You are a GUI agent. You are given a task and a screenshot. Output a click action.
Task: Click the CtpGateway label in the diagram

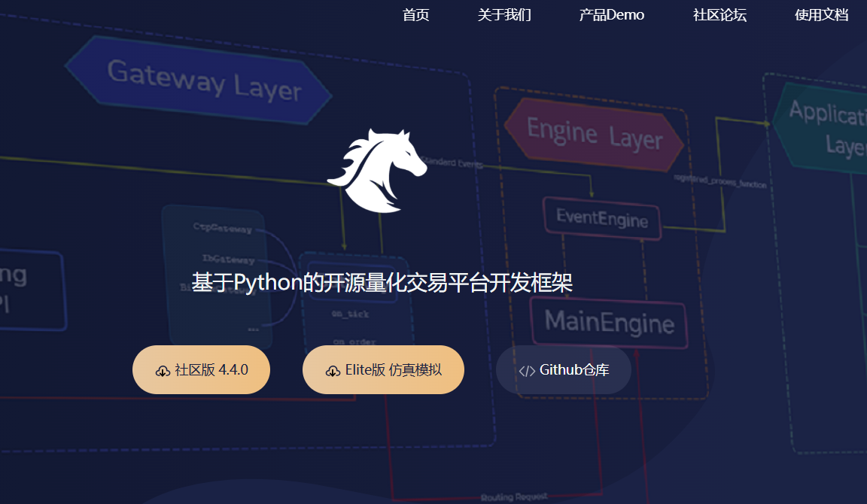pos(222,228)
